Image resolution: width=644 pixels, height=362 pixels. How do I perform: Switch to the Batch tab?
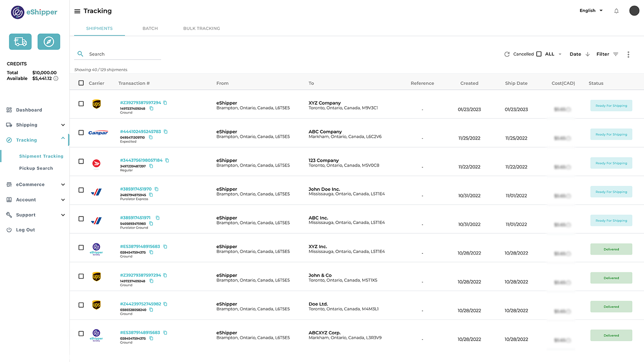coord(150,29)
